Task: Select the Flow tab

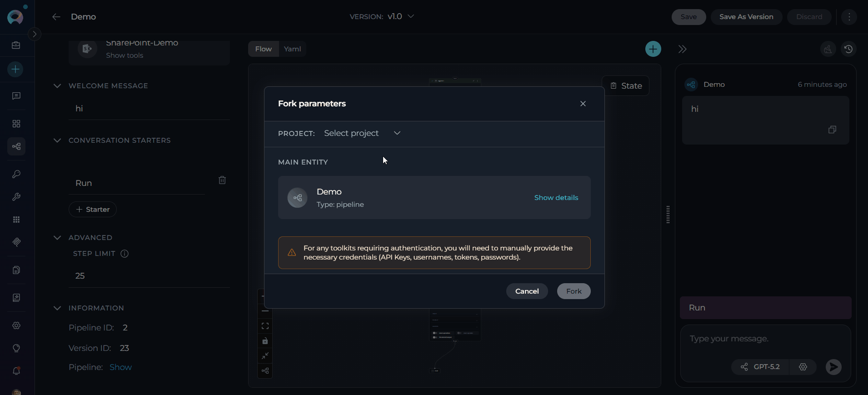Action: (x=263, y=49)
